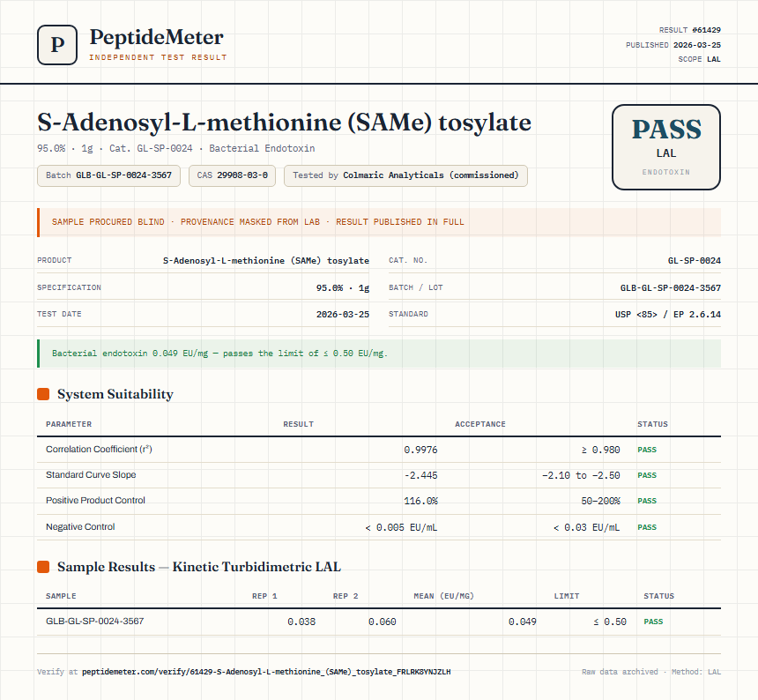Click the subtitle line with Cat. GL-SP-0024
This screenshot has height=700, width=758.
[x=176, y=148]
